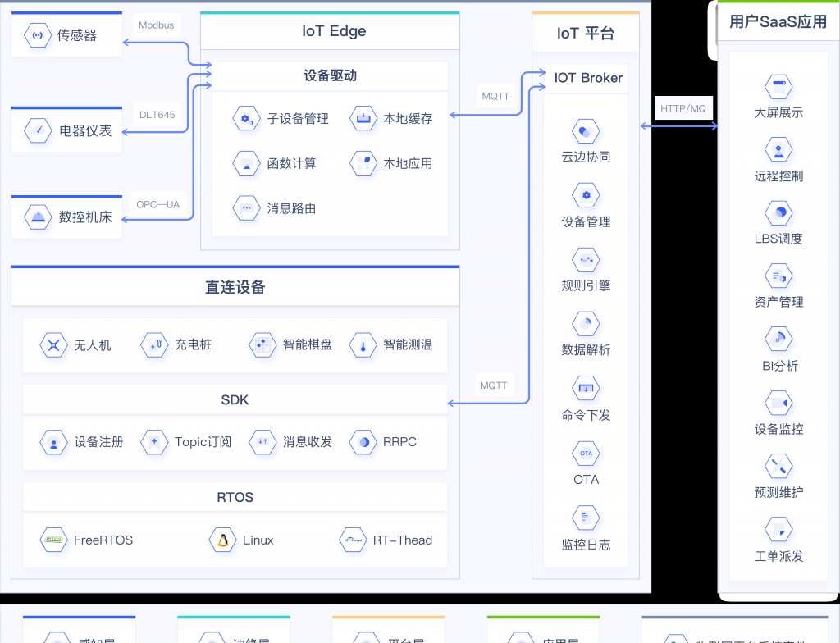Click the RT–Thead text label
Image resolution: width=840 pixels, height=643 pixels.
tap(403, 540)
